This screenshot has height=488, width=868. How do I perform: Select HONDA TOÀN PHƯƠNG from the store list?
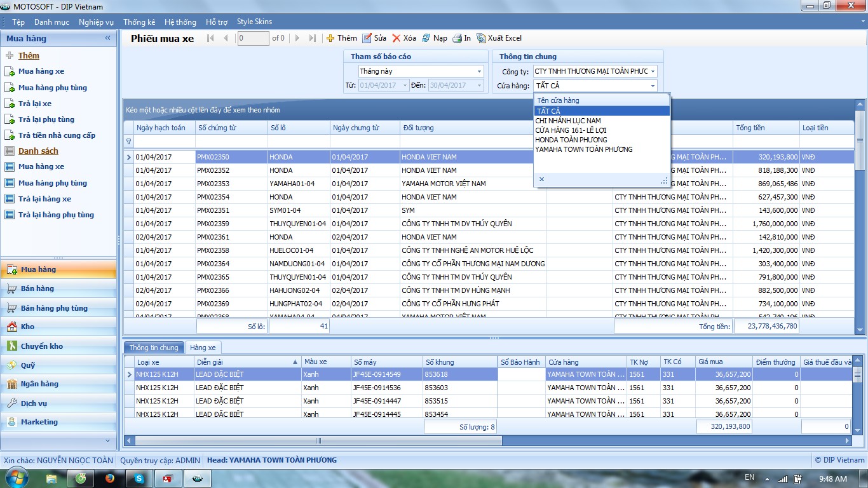(x=571, y=140)
